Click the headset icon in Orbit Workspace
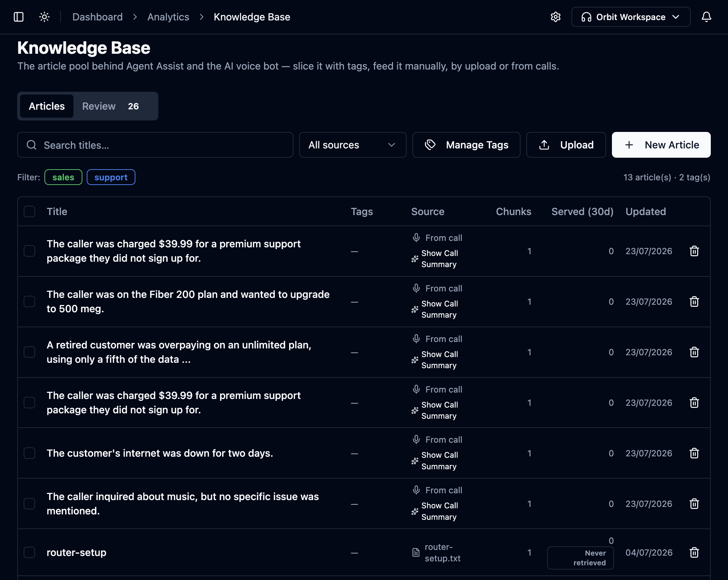 [x=586, y=17]
